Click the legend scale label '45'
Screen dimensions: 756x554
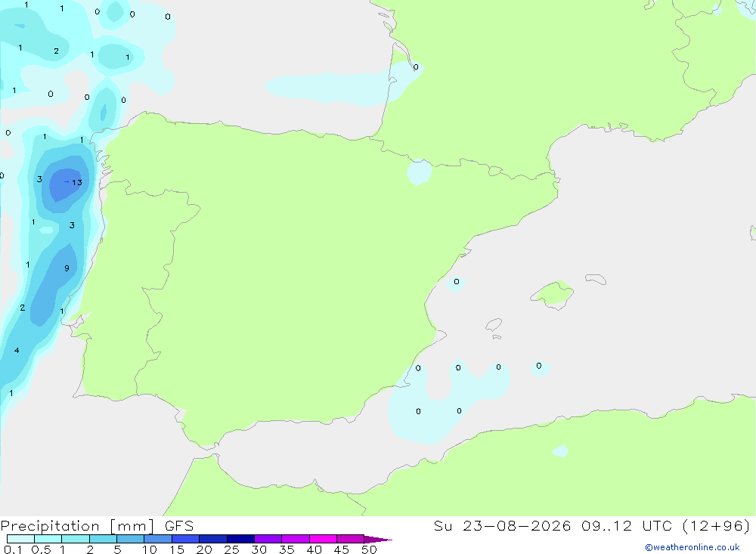coord(342,549)
